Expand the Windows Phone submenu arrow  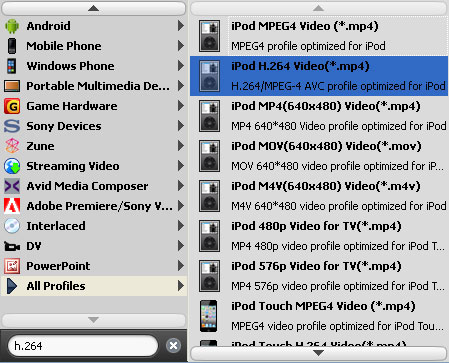(x=181, y=66)
